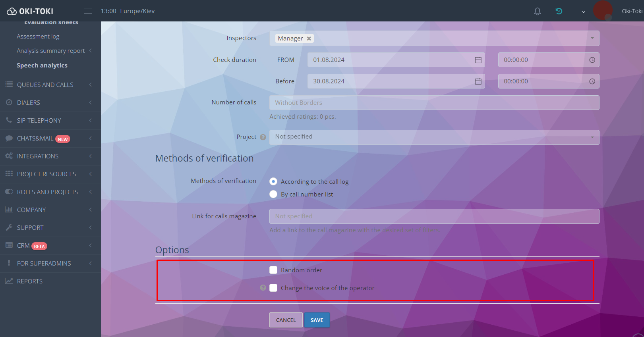Enable the Random order checkbox

point(273,270)
